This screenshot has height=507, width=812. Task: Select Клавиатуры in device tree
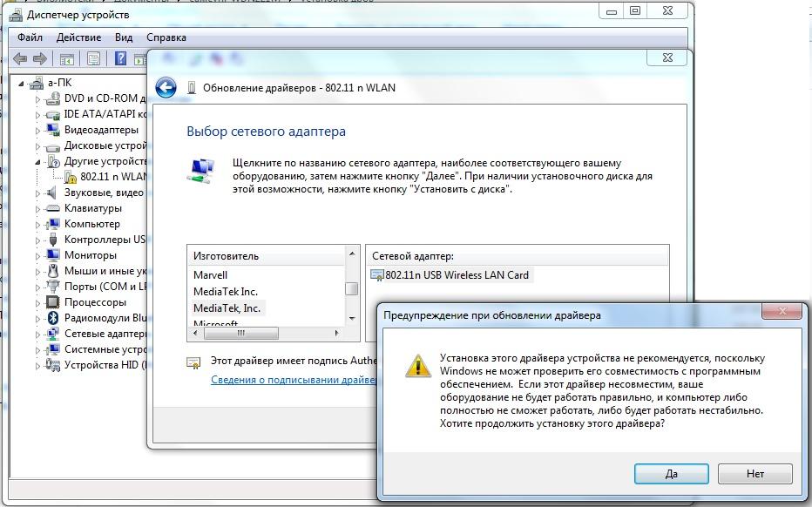93,208
